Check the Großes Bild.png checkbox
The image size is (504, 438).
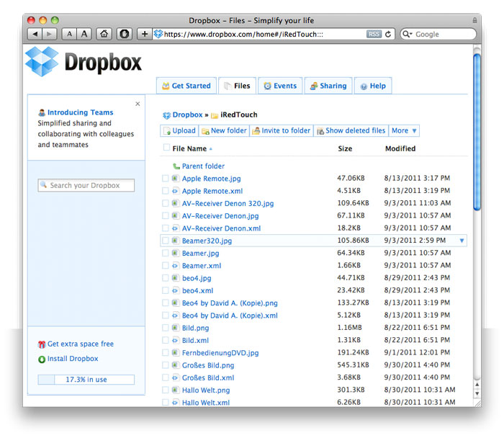pyautogui.click(x=165, y=365)
